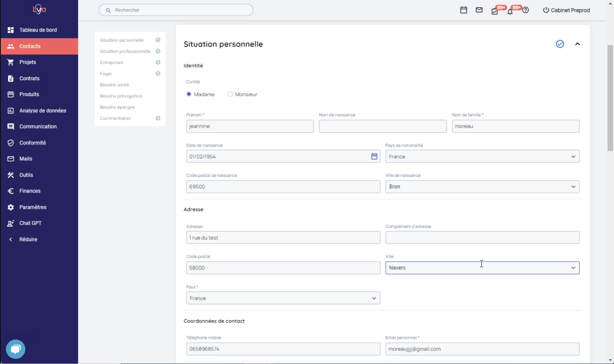Click the search magnifier icon
The height and width of the screenshot is (364, 614).
108,10
